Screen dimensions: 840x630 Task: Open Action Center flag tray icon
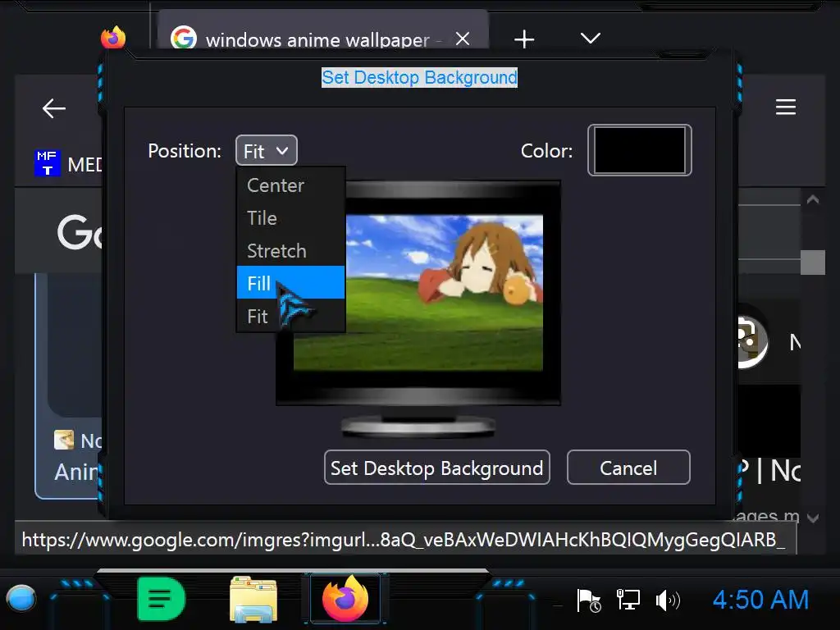click(x=588, y=600)
